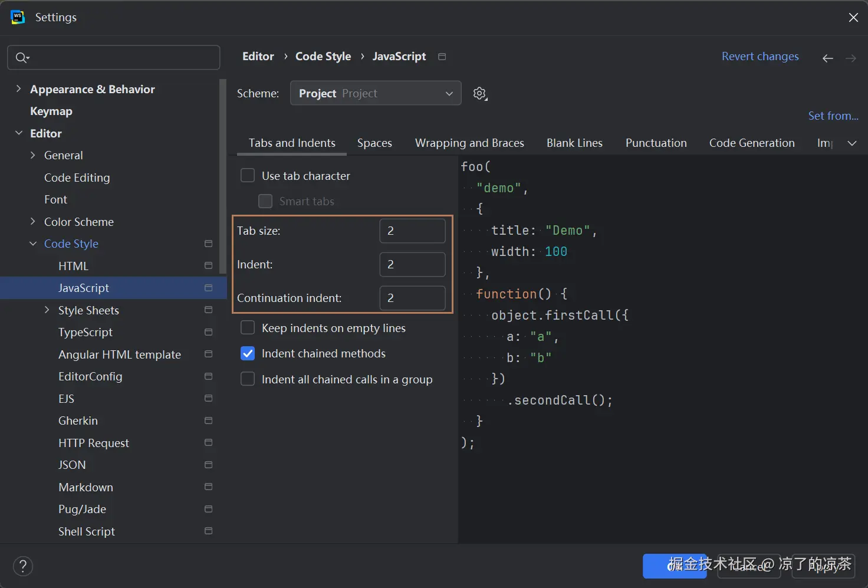Viewport: 868px width, 588px height.
Task: Expand the Appearance & Behavior section
Action: [x=18, y=89]
